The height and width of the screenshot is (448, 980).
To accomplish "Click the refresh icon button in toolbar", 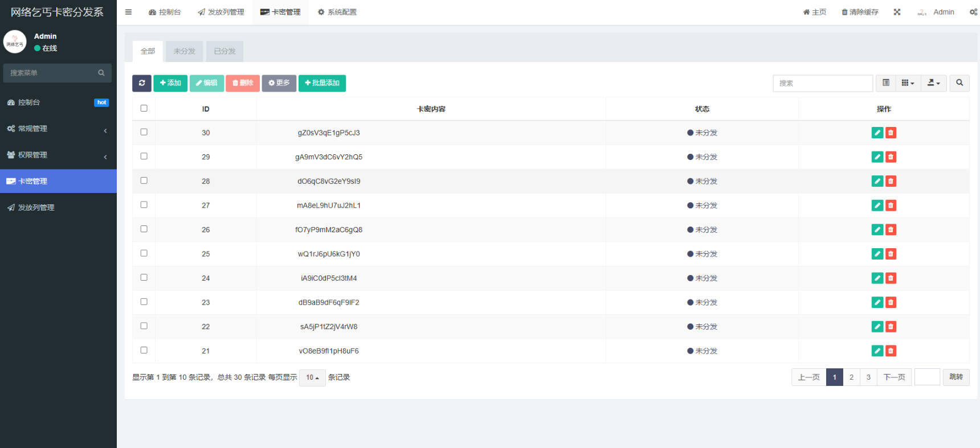I will (x=142, y=83).
